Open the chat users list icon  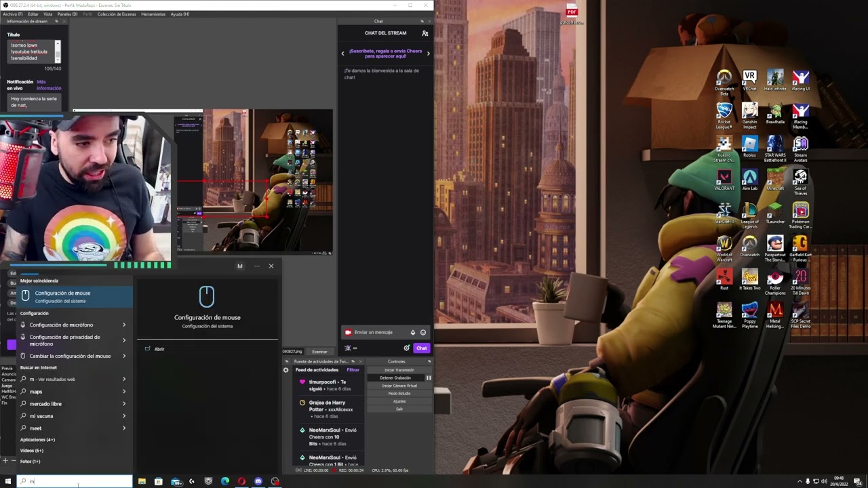tap(425, 33)
